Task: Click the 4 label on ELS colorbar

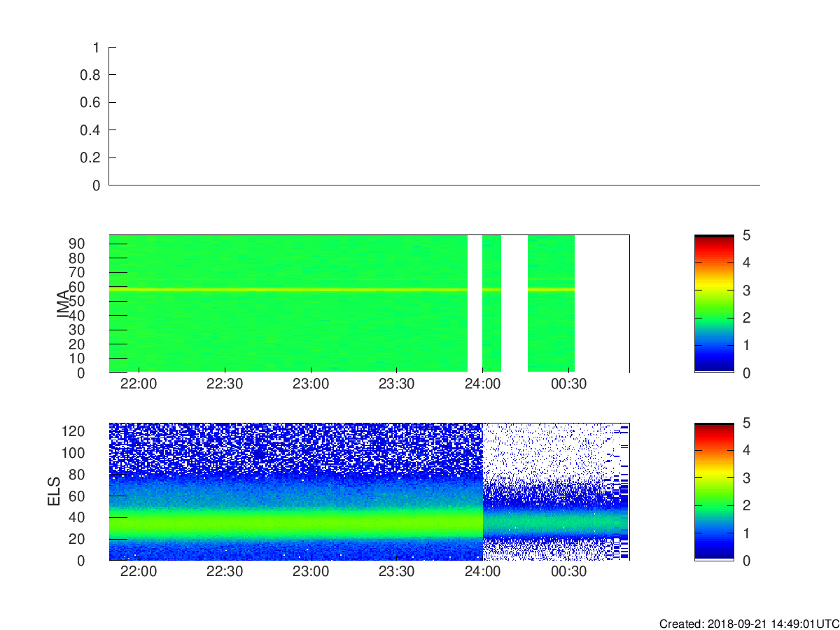Action: (746, 450)
